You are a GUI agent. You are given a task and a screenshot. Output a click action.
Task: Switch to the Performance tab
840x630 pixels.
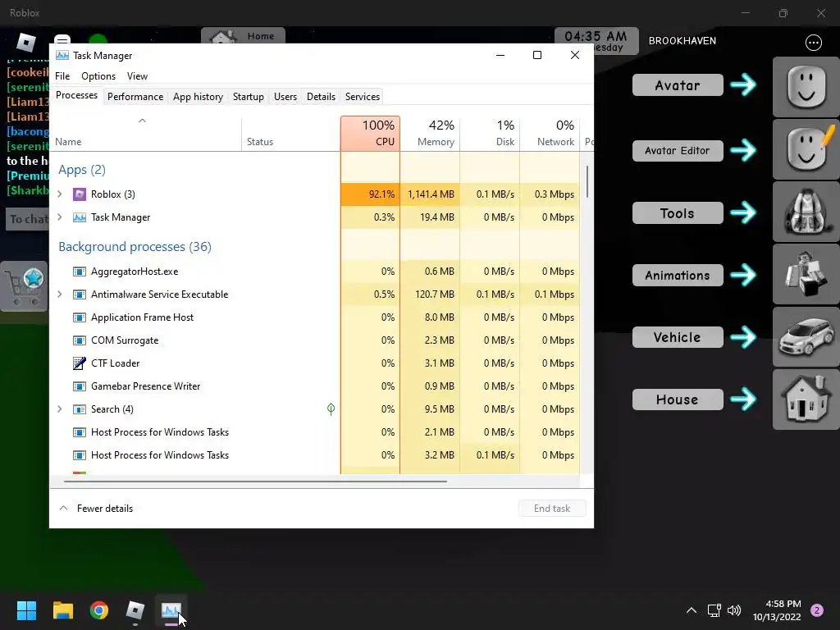click(x=135, y=97)
